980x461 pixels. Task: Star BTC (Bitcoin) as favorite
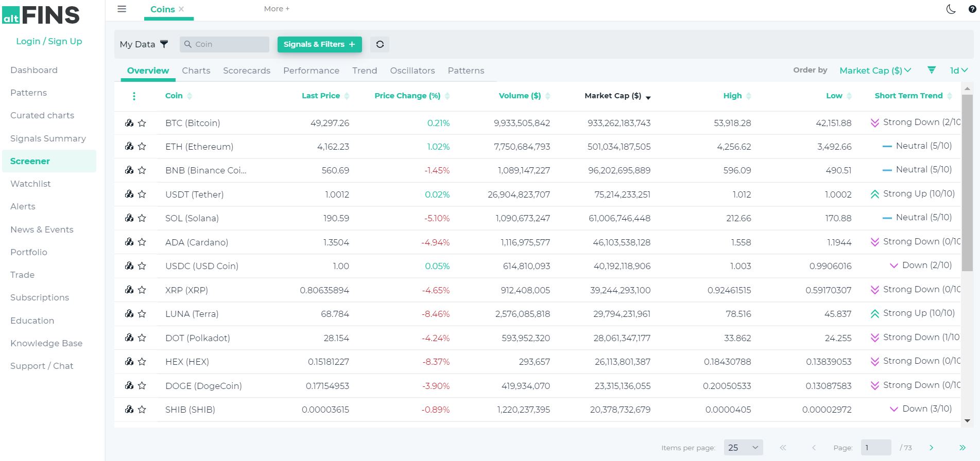(142, 123)
